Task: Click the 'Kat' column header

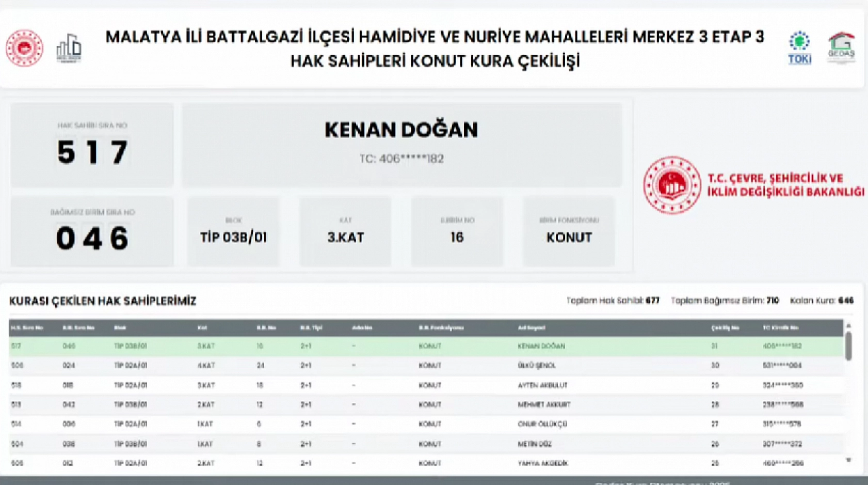Action: pyautogui.click(x=202, y=327)
